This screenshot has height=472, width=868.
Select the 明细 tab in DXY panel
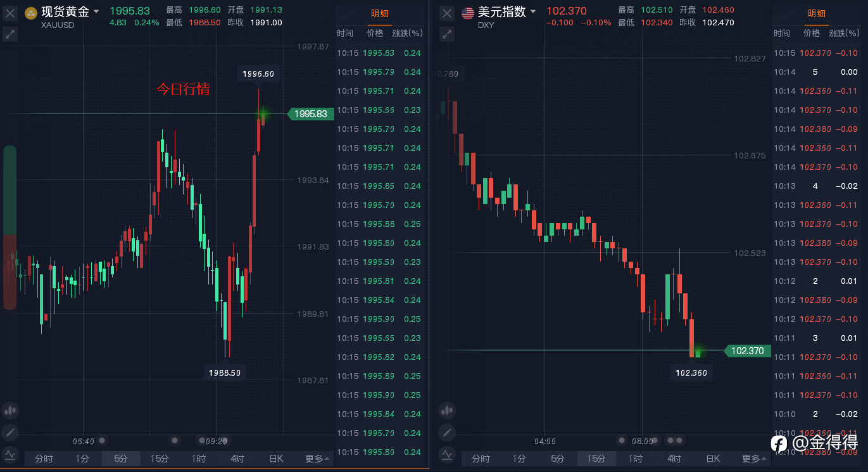817,13
